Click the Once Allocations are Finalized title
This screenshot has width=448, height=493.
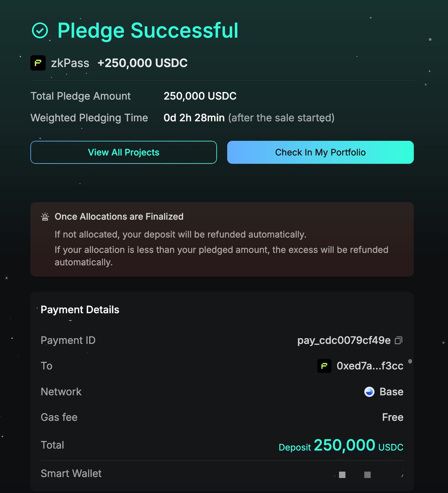[x=119, y=217]
